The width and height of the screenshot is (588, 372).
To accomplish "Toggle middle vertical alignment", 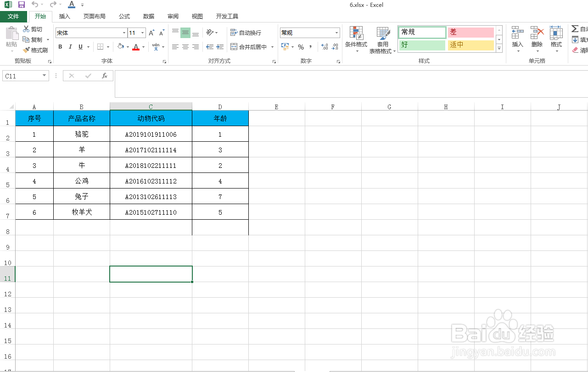I will click(x=185, y=33).
